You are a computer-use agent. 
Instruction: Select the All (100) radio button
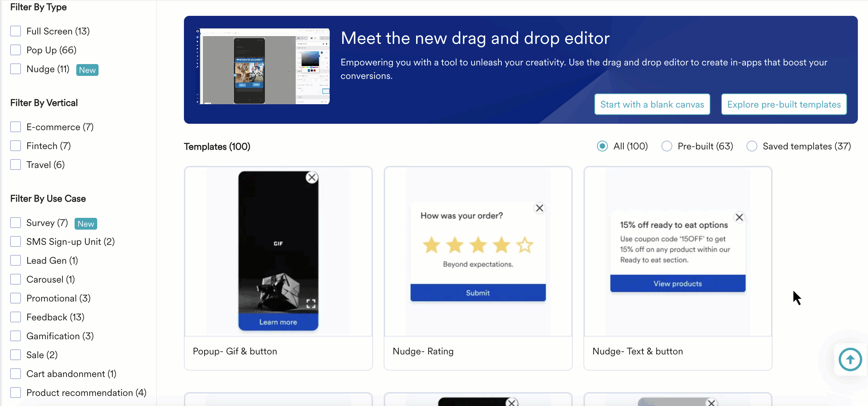point(602,146)
